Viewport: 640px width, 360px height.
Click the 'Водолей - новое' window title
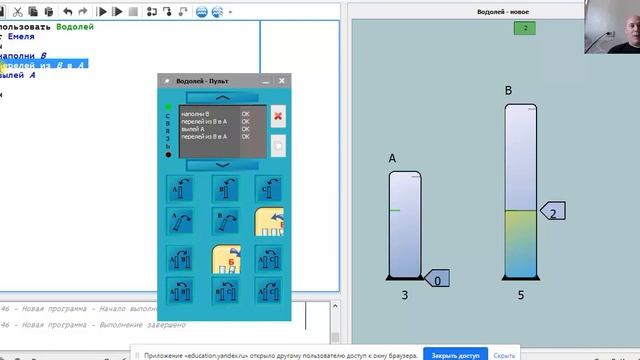503,12
